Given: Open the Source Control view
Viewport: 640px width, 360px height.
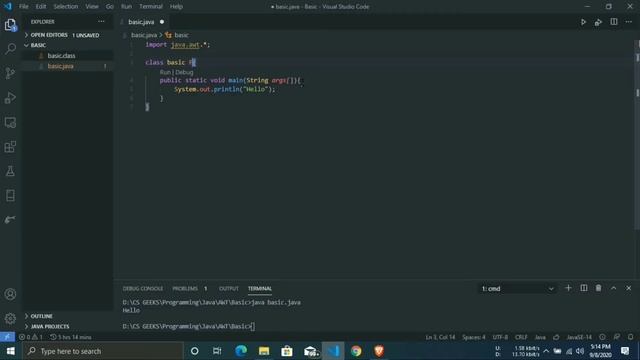Looking at the screenshot, I should tap(10, 73).
